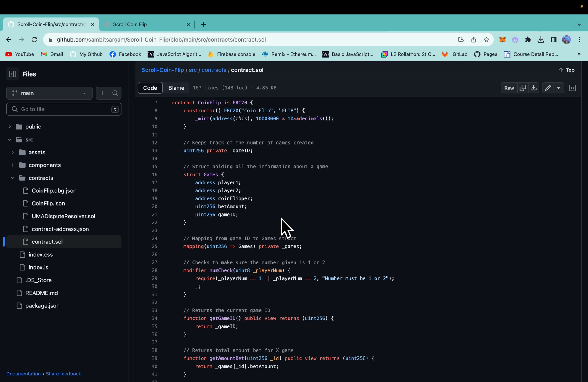Viewport: 588px width, 382px height.
Task: Open the My Github bookmark
Action: coord(86,54)
